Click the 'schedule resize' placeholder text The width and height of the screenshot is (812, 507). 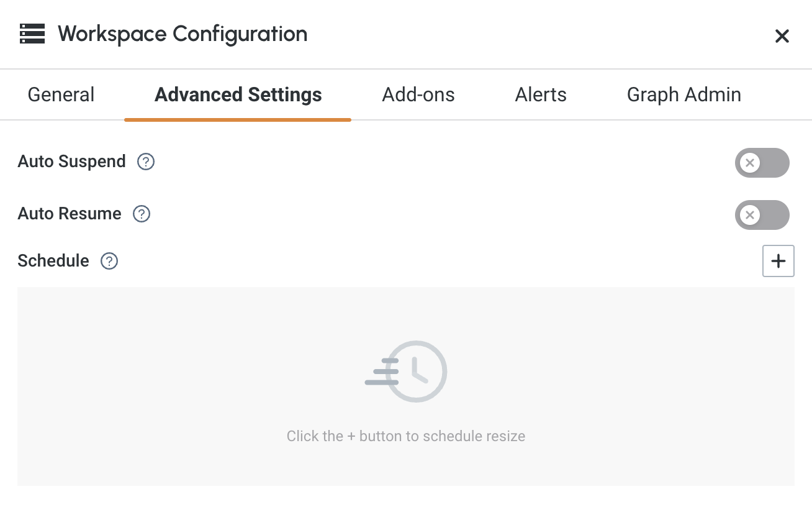405,436
